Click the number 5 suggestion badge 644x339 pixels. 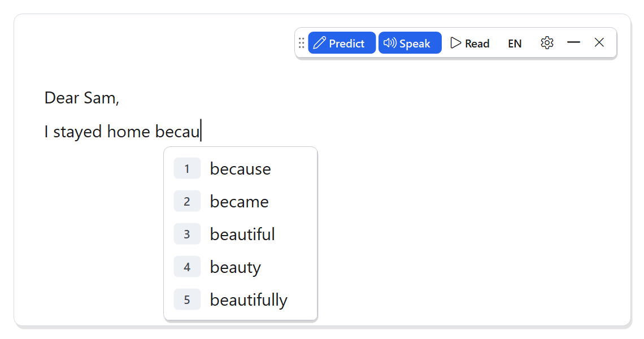point(187,299)
